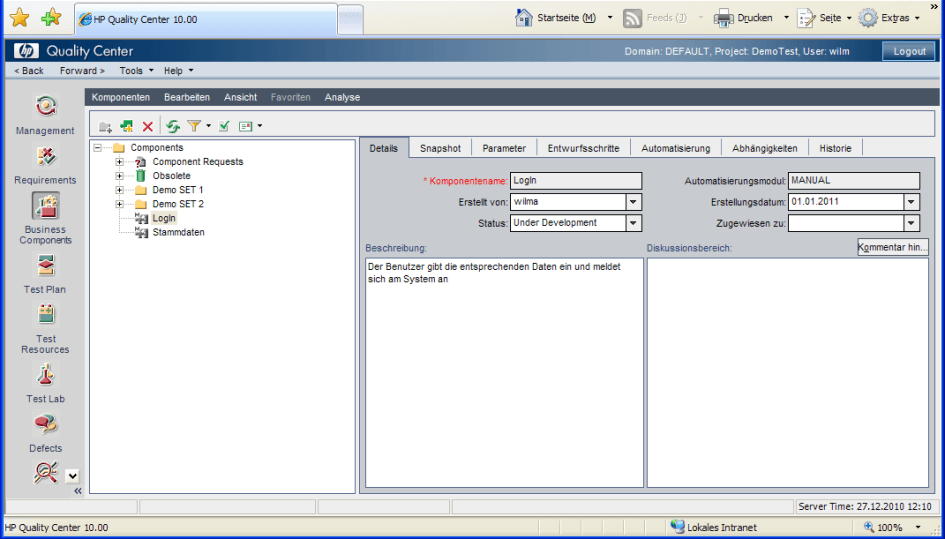Go to the Test Plan module
945x539 pixels.
[45, 266]
